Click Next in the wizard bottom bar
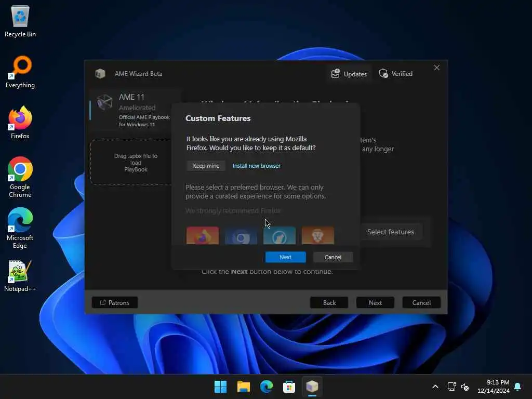 pyautogui.click(x=375, y=303)
